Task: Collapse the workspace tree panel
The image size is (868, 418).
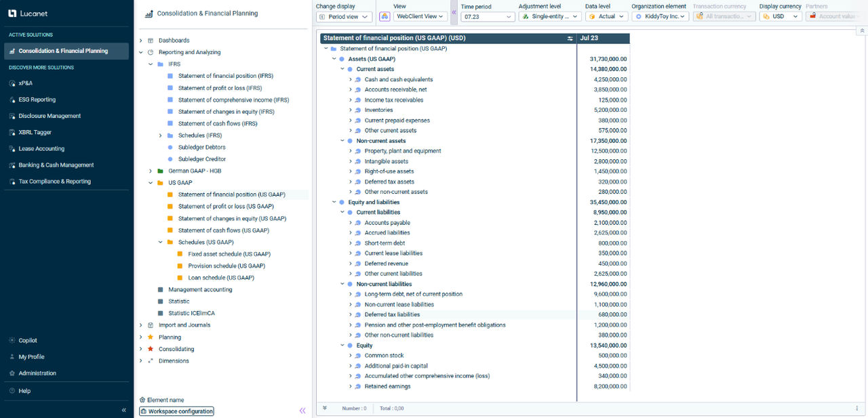Action: (302, 411)
